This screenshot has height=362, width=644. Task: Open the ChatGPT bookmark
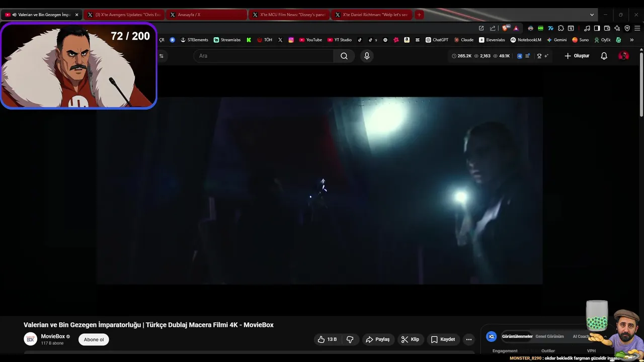[437, 40]
